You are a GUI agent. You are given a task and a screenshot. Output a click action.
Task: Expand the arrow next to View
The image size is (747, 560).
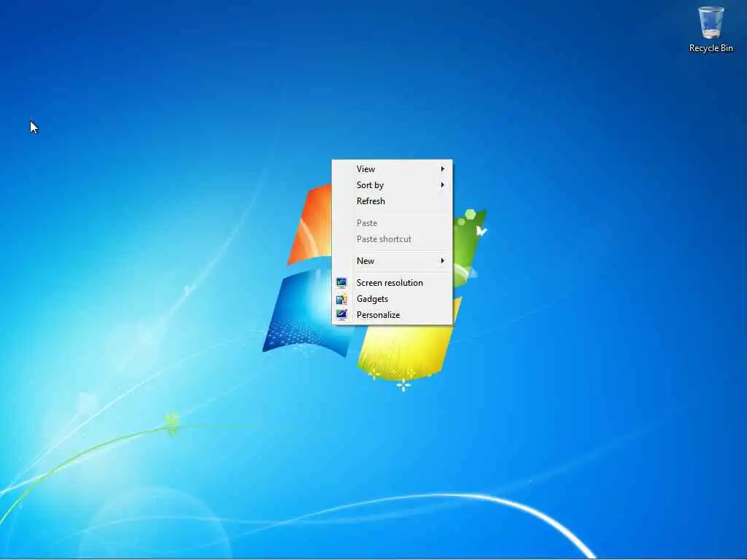443,169
